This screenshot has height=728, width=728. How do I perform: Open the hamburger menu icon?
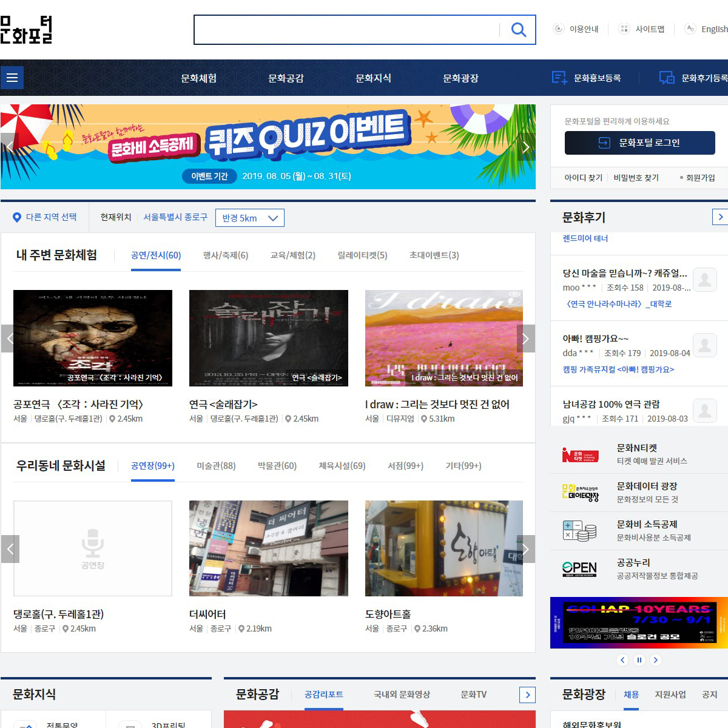[x=12, y=78]
